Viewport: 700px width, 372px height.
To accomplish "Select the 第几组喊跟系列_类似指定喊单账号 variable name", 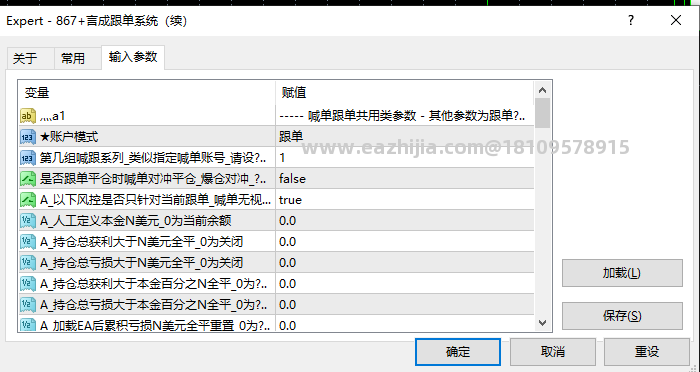I will pyautogui.click(x=154, y=158).
